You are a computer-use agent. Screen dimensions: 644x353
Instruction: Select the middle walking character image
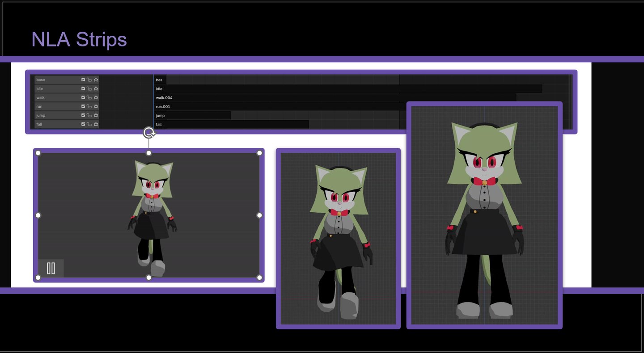[x=338, y=239]
